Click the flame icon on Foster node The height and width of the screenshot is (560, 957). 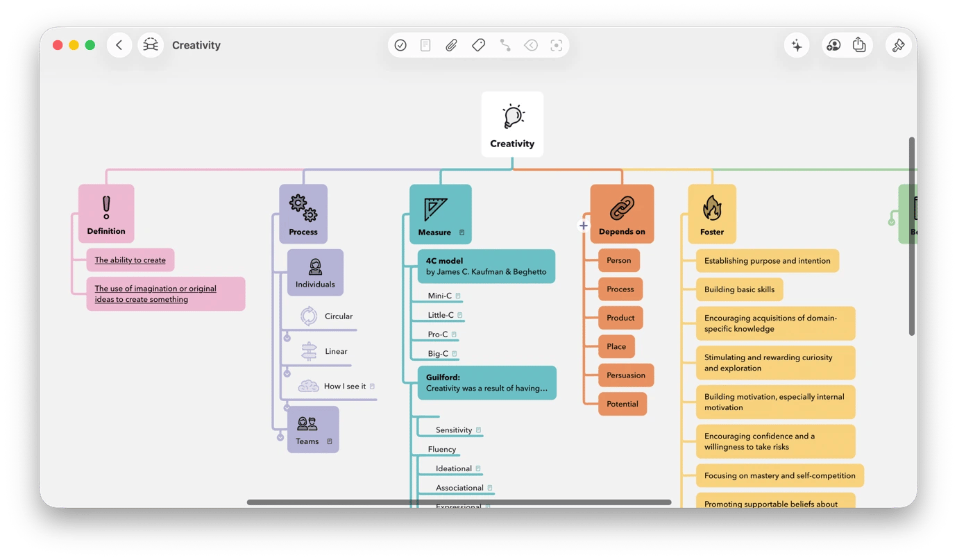point(712,207)
